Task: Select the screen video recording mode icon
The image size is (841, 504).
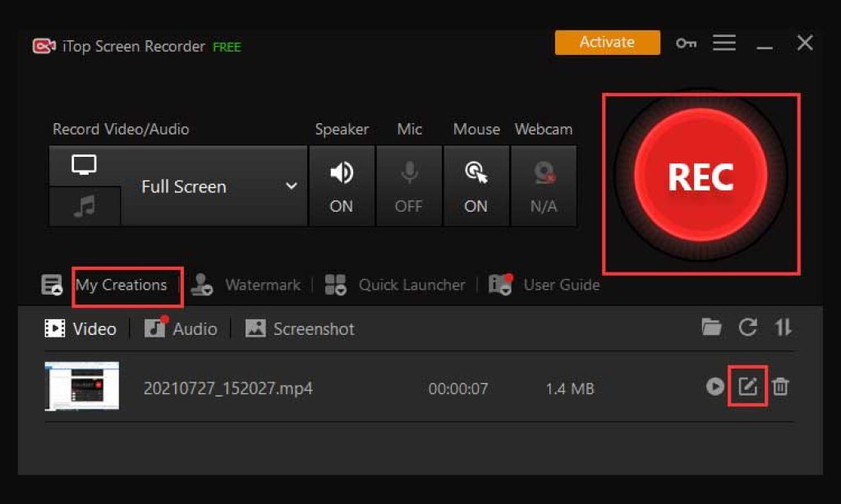Action: coord(84,166)
